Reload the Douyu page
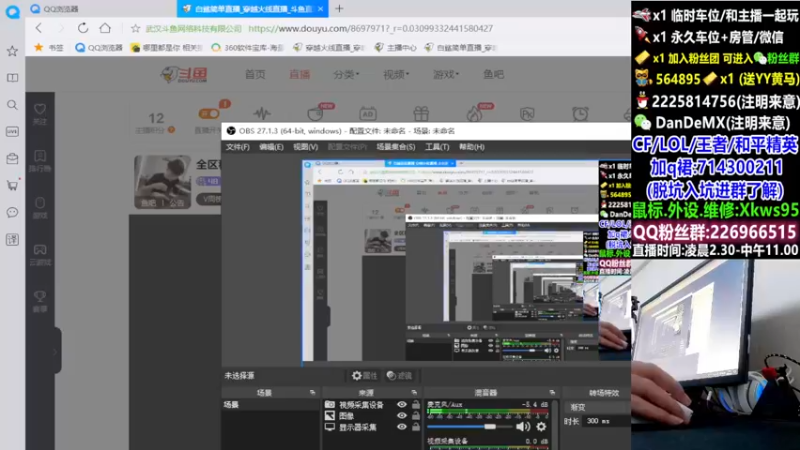 [x=83, y=28]
